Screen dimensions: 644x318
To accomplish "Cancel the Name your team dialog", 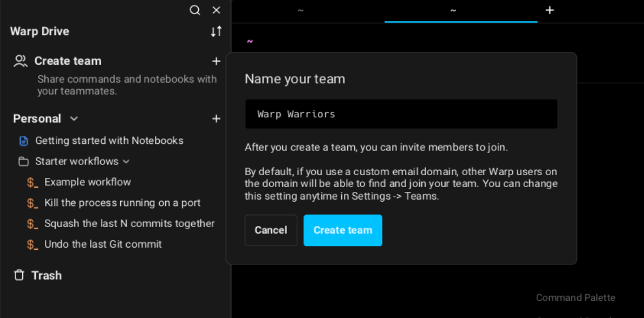I will (x=271, y=230).
